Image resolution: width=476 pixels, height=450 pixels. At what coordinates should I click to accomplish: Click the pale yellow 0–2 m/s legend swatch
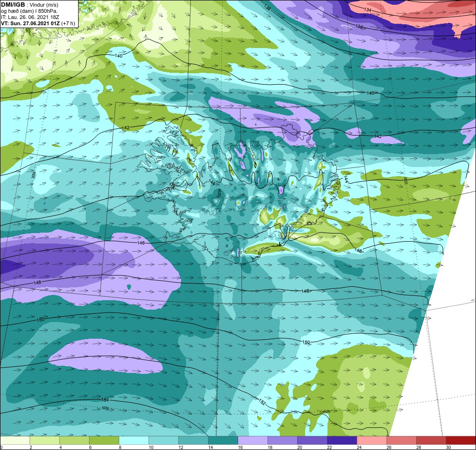click(15, 440)
